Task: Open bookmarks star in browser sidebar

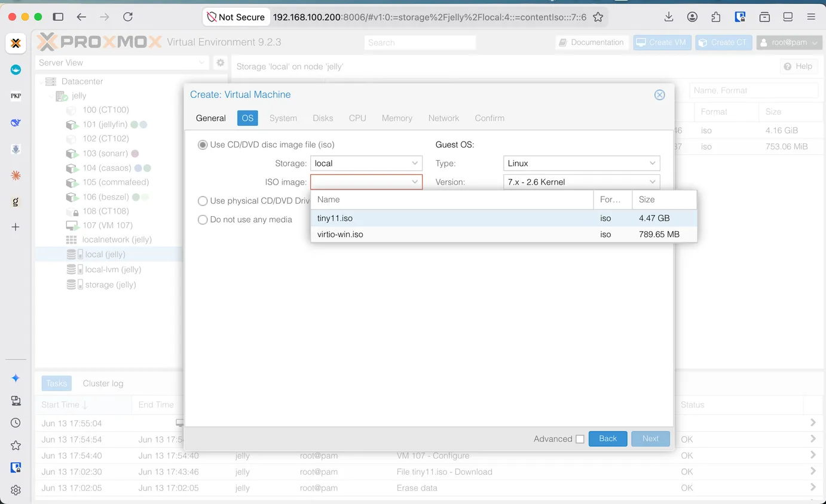Action: click(16, 445)
